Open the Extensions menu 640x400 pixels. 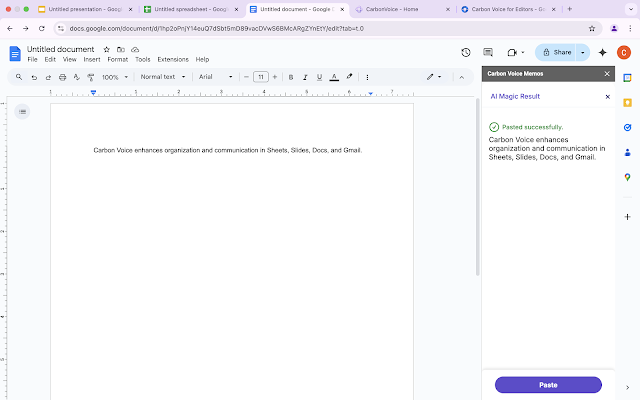pos(173,60)
